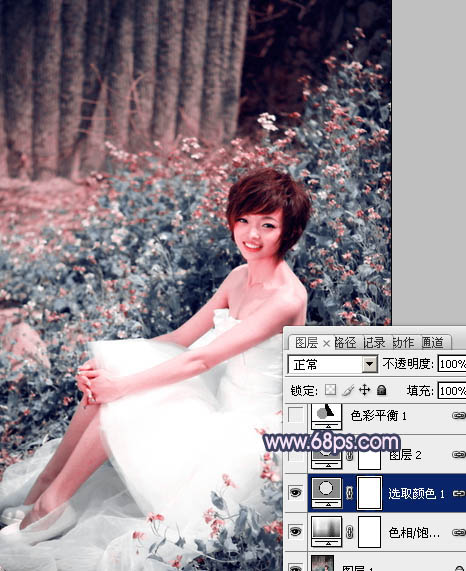Screen dimensions: 466x571
Task: Hide the 选取颜色 1 layer eye
Action: point(295,492)
